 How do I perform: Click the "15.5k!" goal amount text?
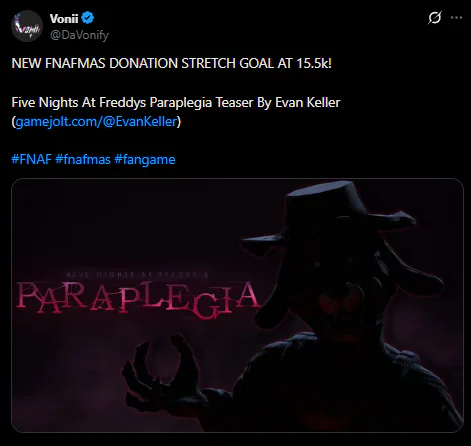(x=314, y=63)
